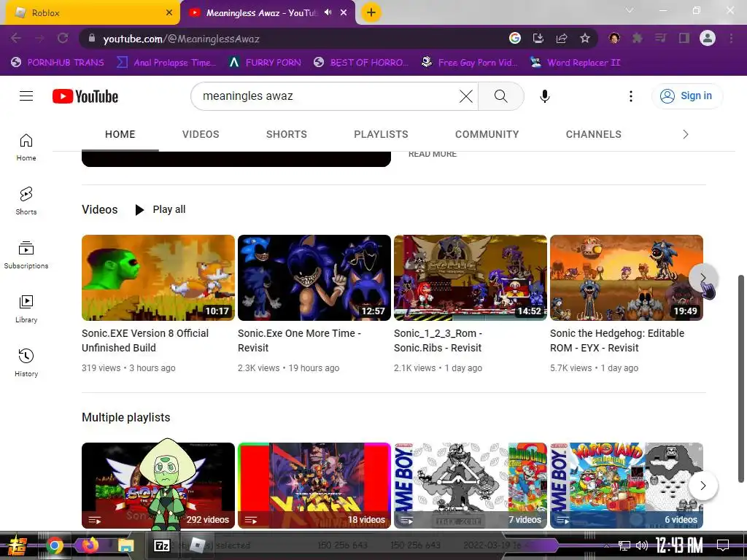The image size is (747, 560).
Task: Open Library in the sidebar
Action: [x=26, y=309]
